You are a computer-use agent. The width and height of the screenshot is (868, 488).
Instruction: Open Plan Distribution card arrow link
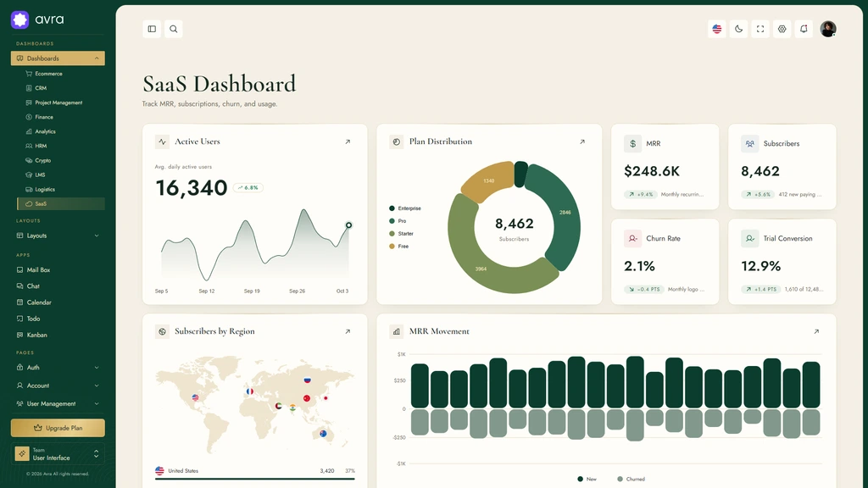(x=581, y=141)
